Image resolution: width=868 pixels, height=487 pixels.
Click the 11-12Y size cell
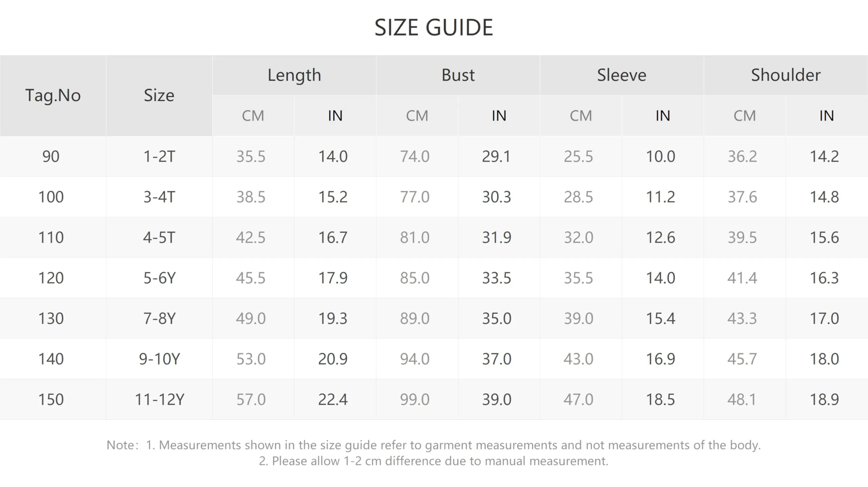pyautogui.click(x=159, y=400)
